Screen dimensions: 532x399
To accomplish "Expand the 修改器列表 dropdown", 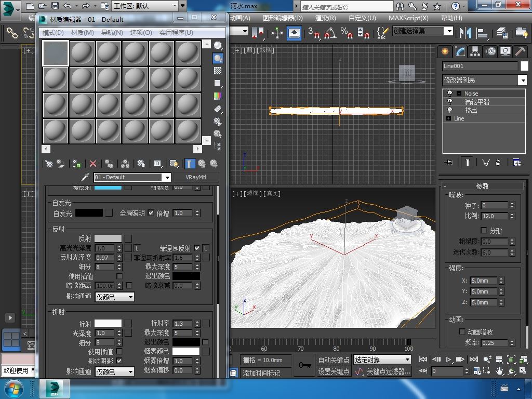I will click(522, 80).
